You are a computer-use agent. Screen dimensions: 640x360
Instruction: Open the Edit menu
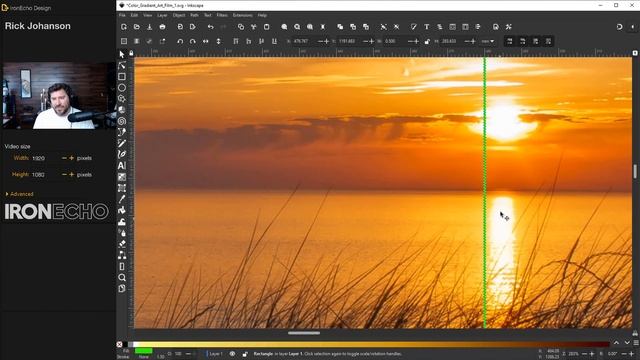(134, 15)
